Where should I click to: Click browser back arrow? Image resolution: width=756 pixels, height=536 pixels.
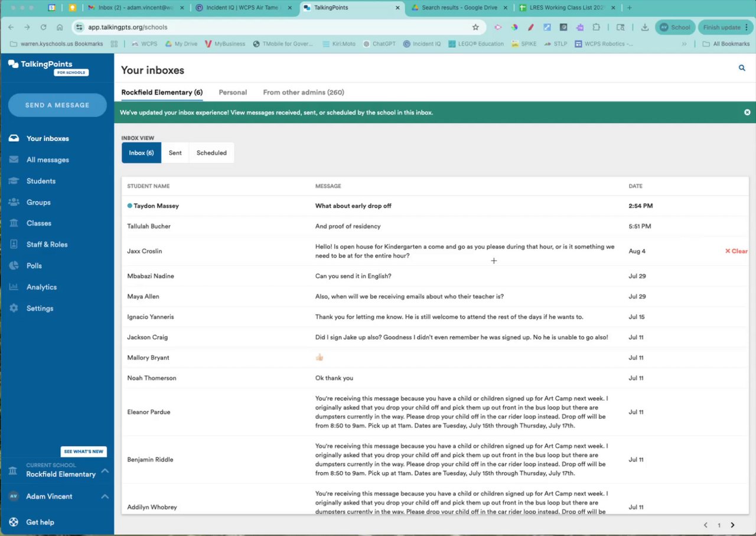click(x=11, y=27)
